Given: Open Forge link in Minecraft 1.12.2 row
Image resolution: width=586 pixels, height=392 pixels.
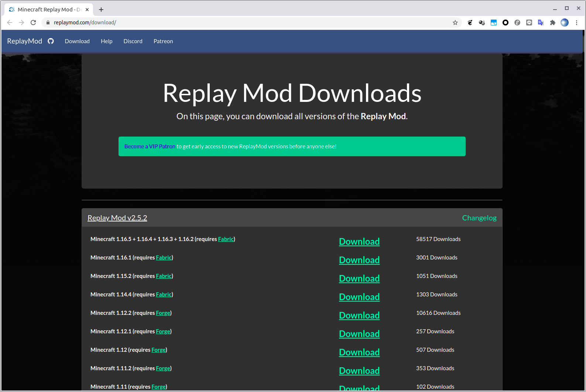Looking at the screenshot, I should [163, 313].
